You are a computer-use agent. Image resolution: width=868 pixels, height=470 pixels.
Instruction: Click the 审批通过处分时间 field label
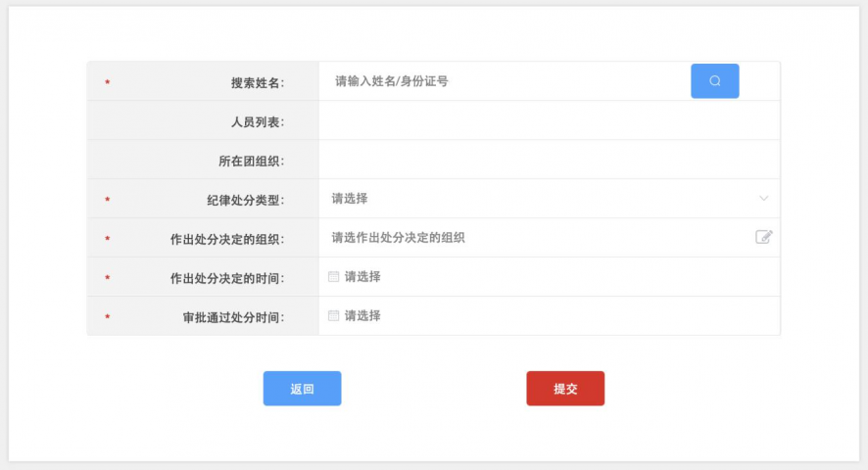(232, 318)
